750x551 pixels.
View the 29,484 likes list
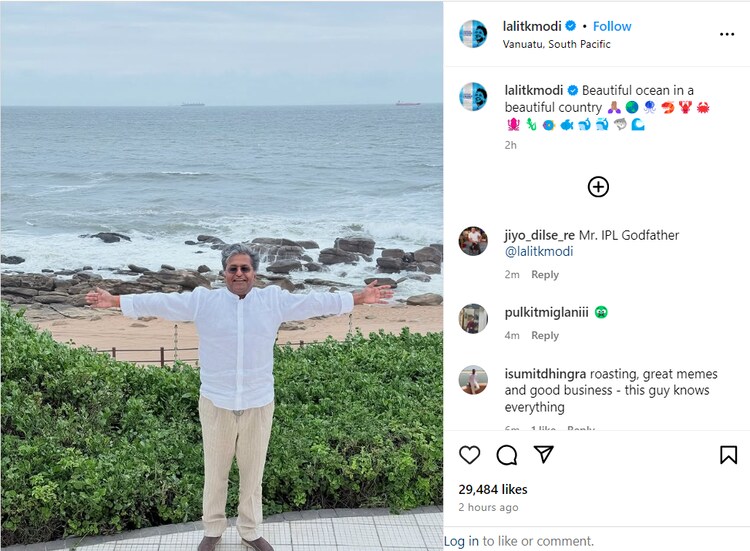492,489
